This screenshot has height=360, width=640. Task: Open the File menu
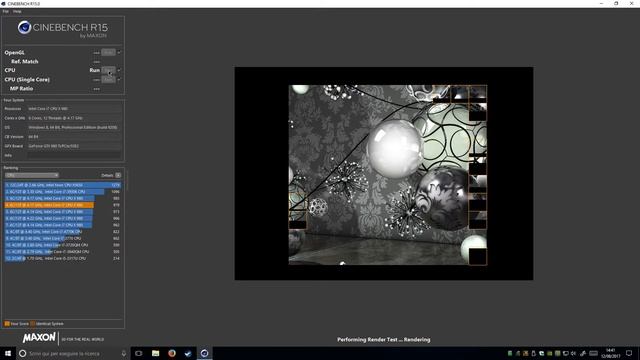pyautogui.click(x=5, y=11)
